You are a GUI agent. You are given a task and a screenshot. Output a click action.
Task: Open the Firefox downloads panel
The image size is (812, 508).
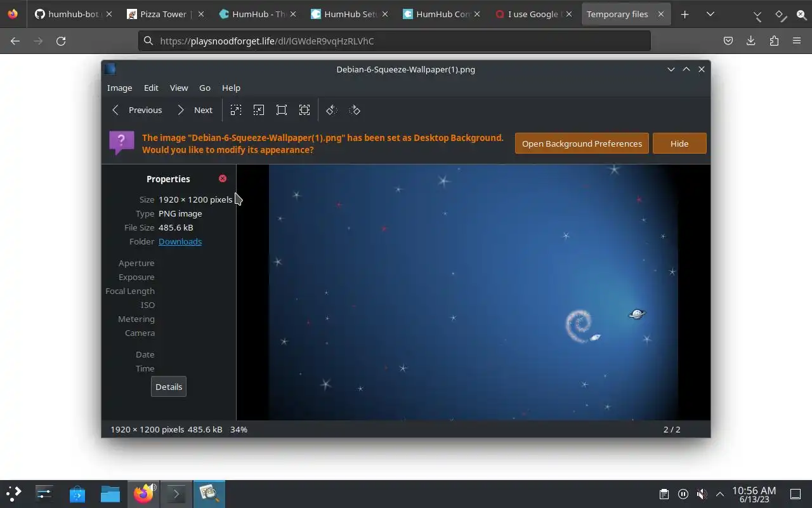click(x=751, y=41)
